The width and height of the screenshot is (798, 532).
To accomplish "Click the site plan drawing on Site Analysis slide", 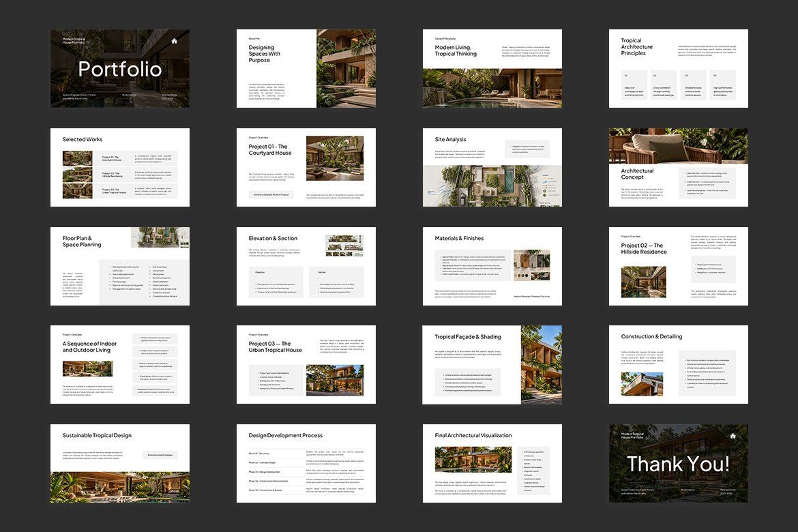I will pyautogui.click(x=492, y=186).
